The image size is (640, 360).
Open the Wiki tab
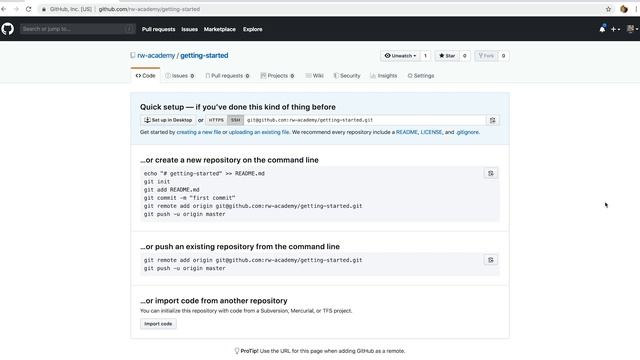(x=314, y=76)
